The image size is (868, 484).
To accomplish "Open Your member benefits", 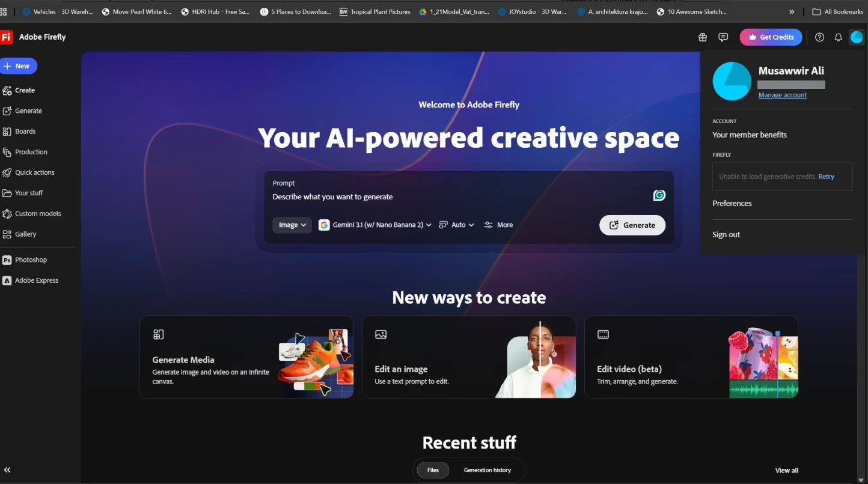I will click(750, 135).
